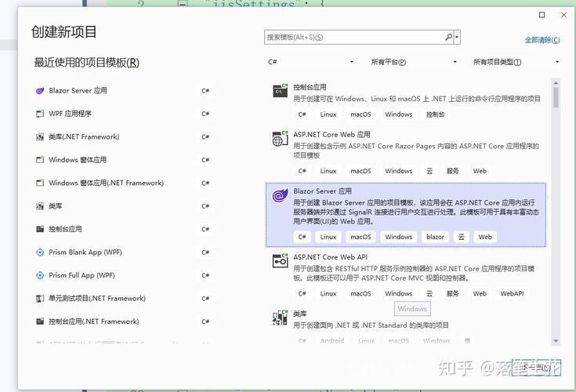Click the template list scrollbar thumb
Viewport: 576px width, 392px height.
point(556,97)
